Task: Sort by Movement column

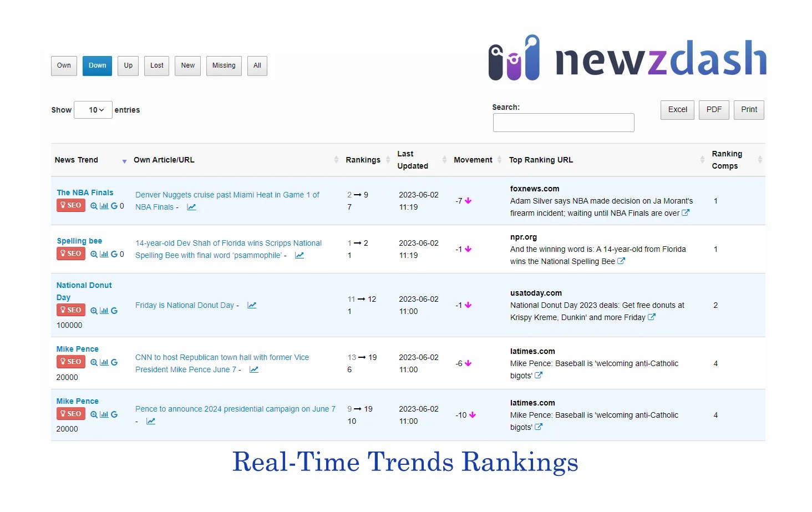Action: (x=478, y=160)
